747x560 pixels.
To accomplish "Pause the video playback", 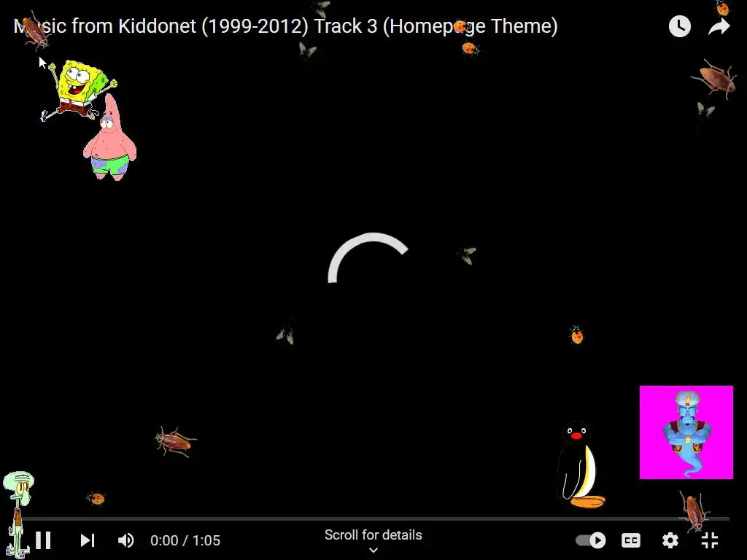I will (43, 540).
